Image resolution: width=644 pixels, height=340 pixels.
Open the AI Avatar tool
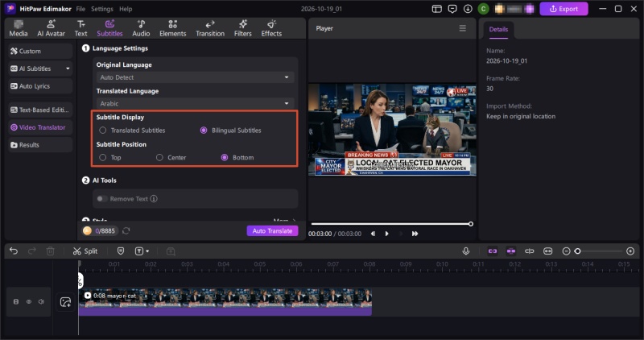(52, 28)
